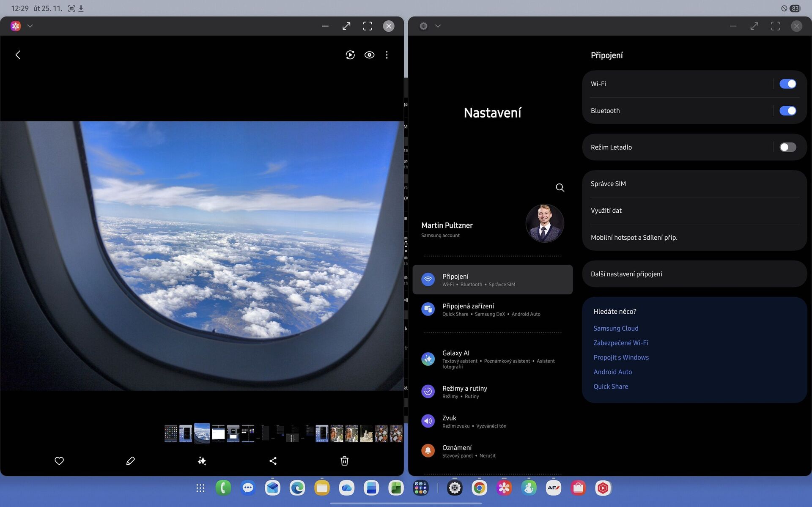Go back with the gallery arrow
Screen dimensions: 812x507
(x=18, y=55)
